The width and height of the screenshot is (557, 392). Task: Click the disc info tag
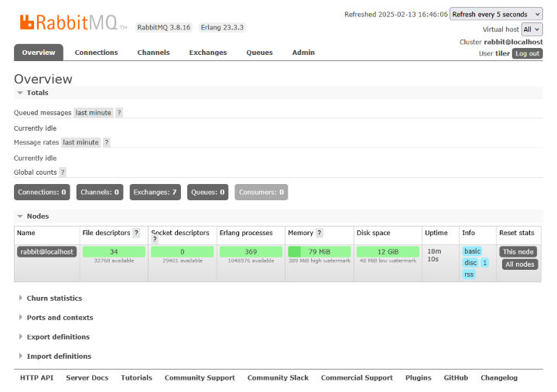tap(470, 263)
